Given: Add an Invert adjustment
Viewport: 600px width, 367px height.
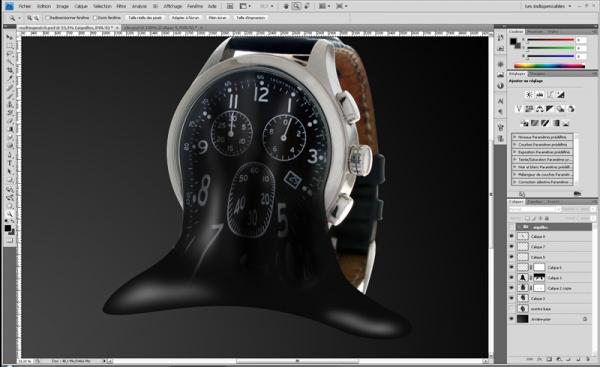Looking at the screenshot, I should pyautogui.click(x=524, y=123).
